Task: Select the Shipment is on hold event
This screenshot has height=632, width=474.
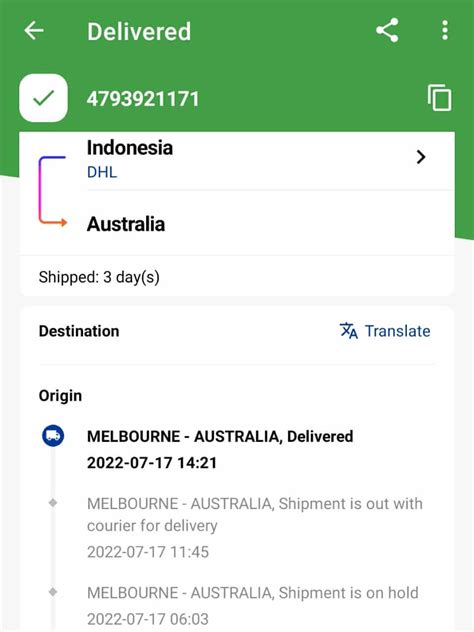Action: [253, 605]
